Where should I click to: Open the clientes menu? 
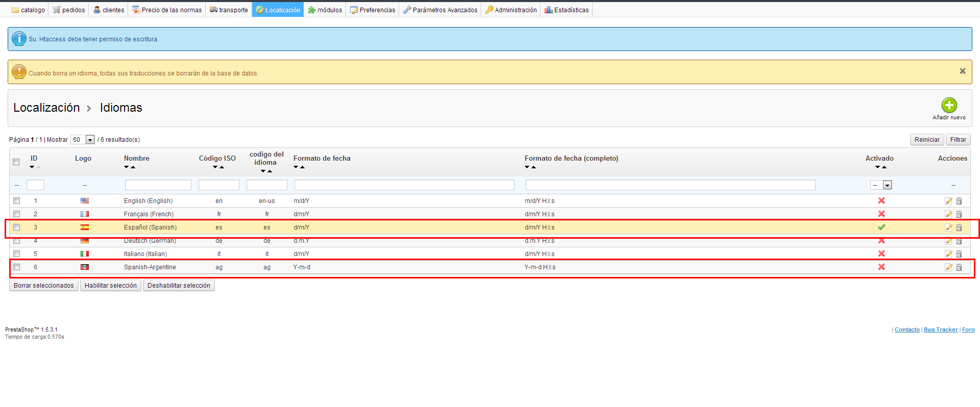(x=109, y=10)
